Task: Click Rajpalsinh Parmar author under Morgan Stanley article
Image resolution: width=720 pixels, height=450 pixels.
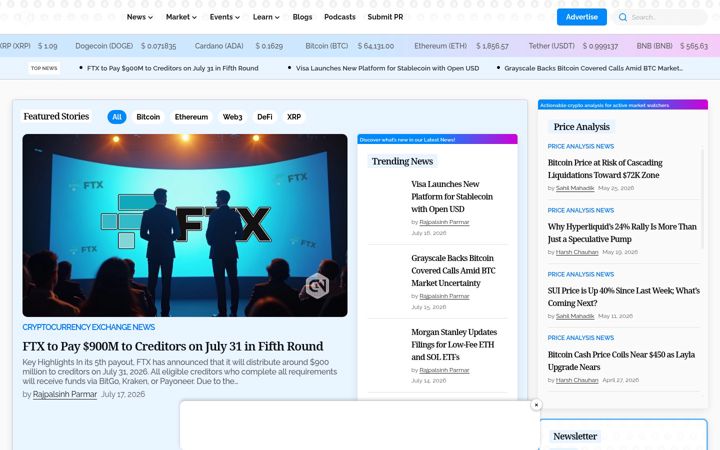Action: [x=444, y=370]
